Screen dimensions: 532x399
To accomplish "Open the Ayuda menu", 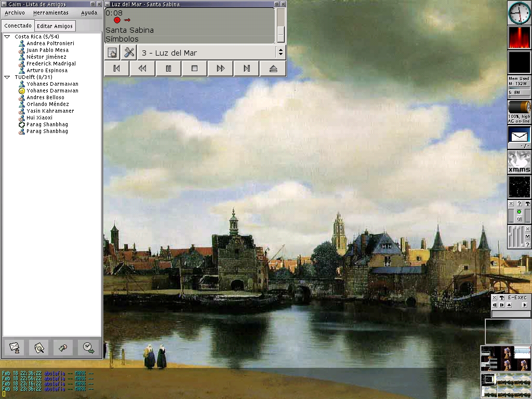I will tap(89, 12).
